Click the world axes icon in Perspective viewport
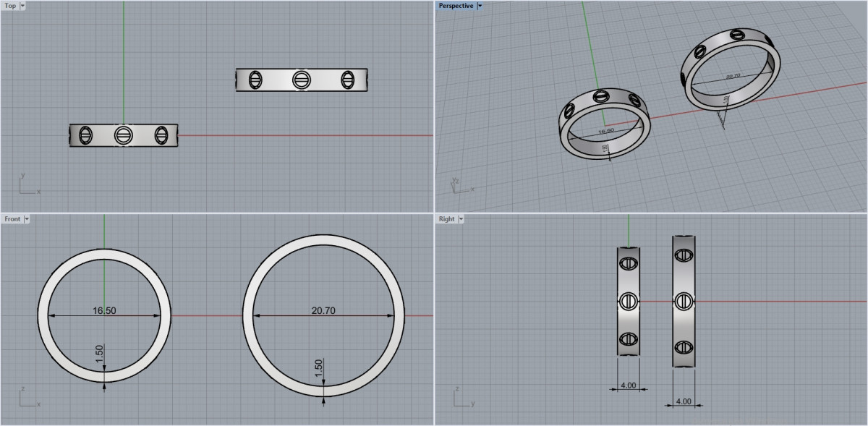The width and height of the screenshot is (868, 426). pos(459,185)
